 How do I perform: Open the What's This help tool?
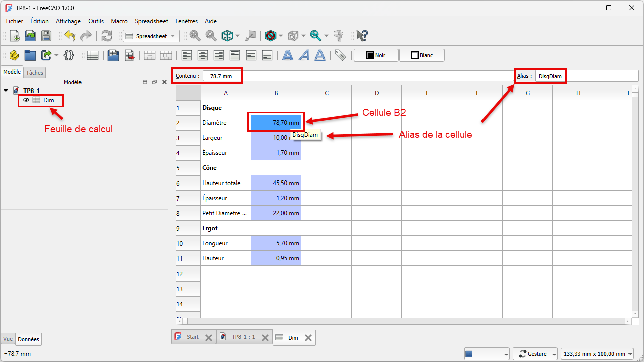click(x=362, y=36)
